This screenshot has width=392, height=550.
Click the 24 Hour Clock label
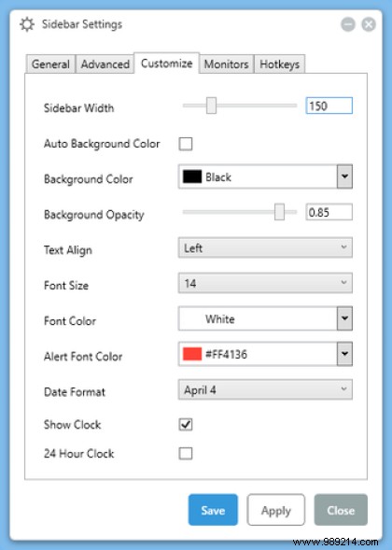pos(78,454)
